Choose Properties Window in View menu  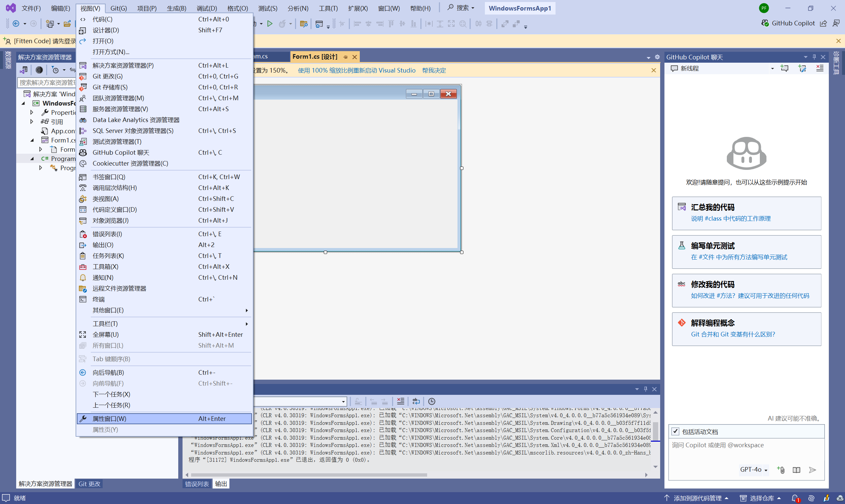point(164,419)
